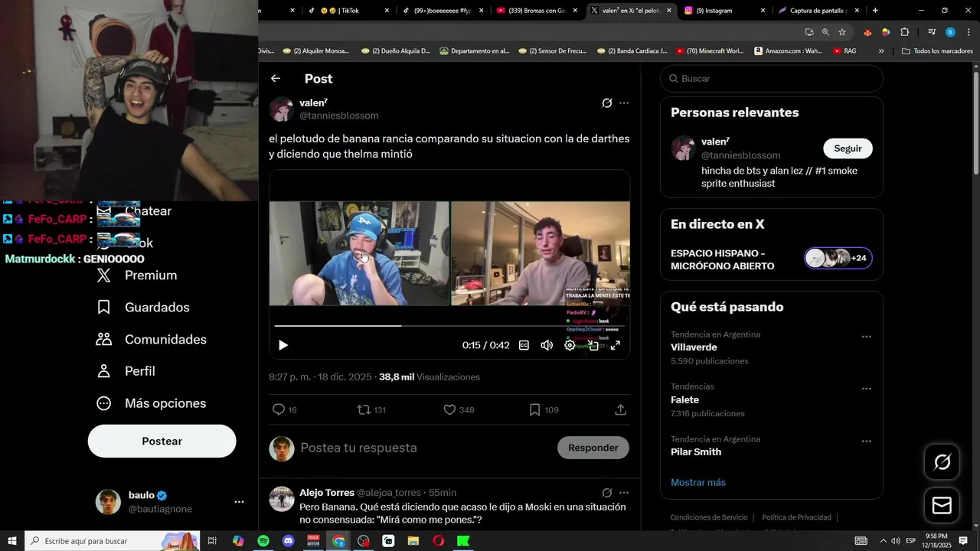The height and width of the screenshot is (551, 980).
Task: Open a new browser tab
Action: (875, 11)
